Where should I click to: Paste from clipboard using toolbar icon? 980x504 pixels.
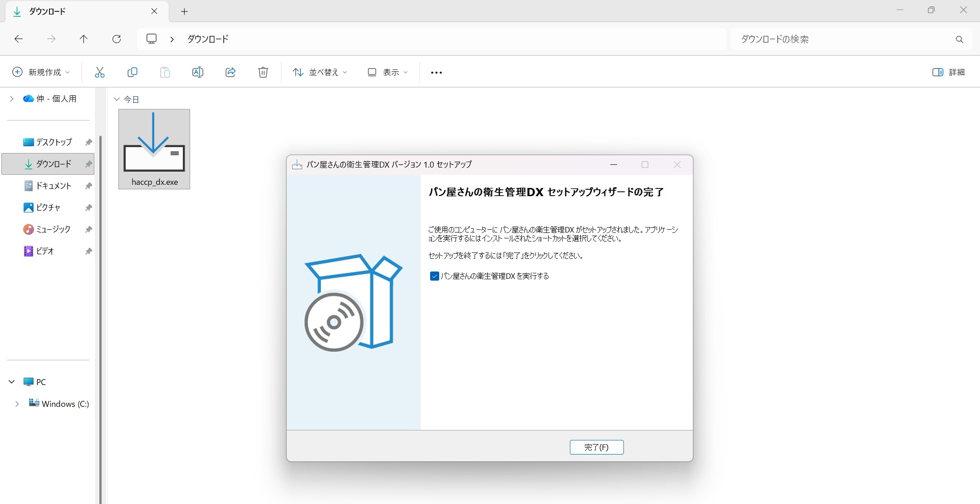(165, 72)
